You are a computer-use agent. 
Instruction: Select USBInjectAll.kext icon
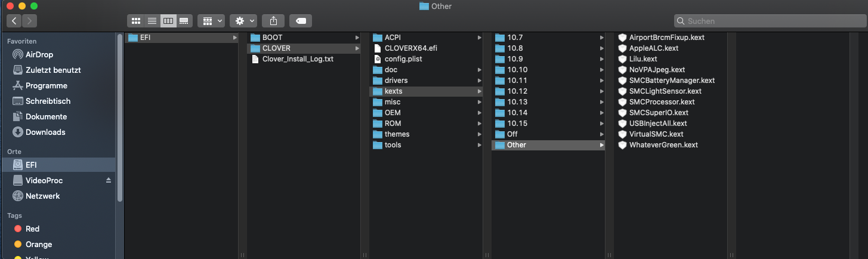tap(622, 124)
